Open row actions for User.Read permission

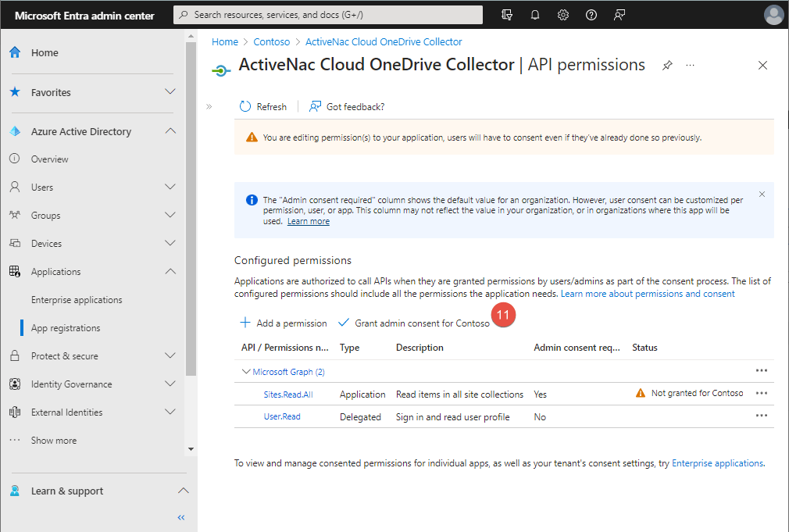pos(762,416)
